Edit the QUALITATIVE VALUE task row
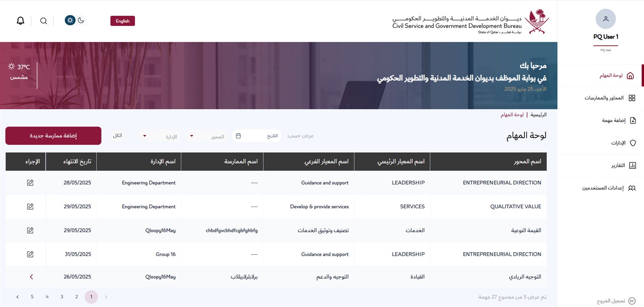 pos(30,207)
